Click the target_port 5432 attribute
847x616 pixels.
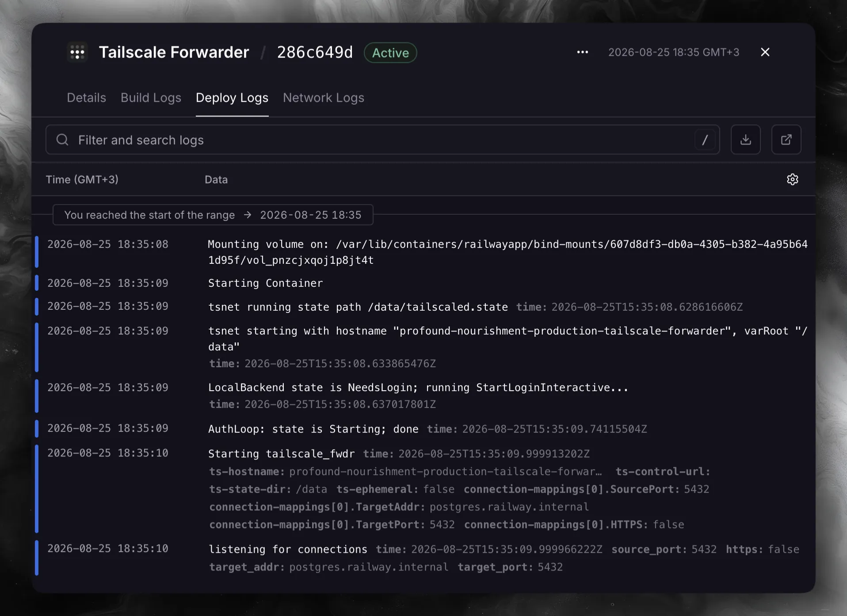pos(510,567)
